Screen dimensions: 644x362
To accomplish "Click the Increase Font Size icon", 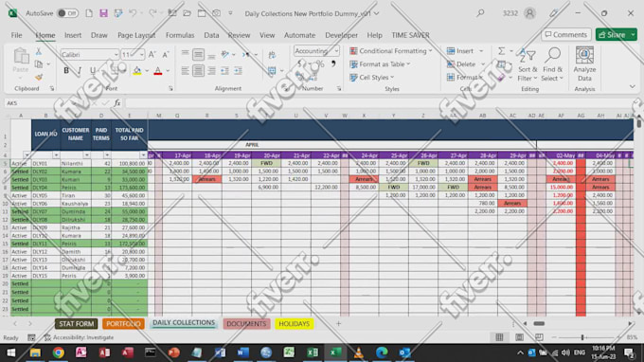I will pos(152,55).
